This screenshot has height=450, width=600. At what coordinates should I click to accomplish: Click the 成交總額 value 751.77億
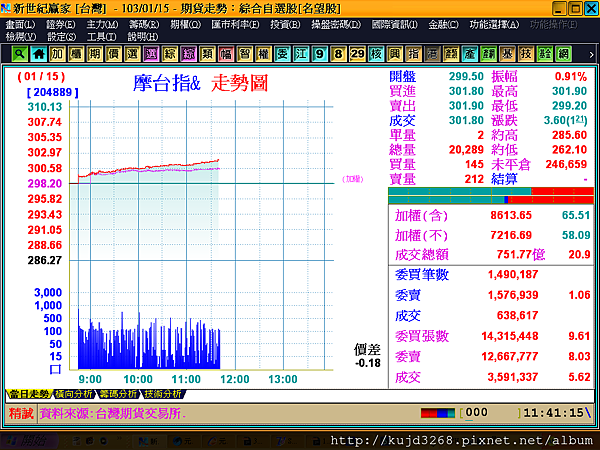pos(520,254)
